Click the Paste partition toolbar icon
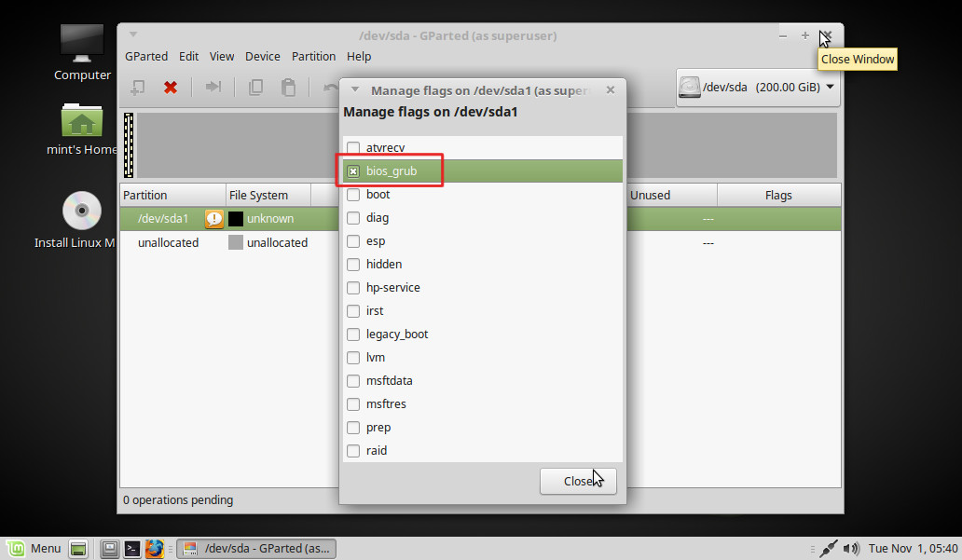 (x=289, y=87)
